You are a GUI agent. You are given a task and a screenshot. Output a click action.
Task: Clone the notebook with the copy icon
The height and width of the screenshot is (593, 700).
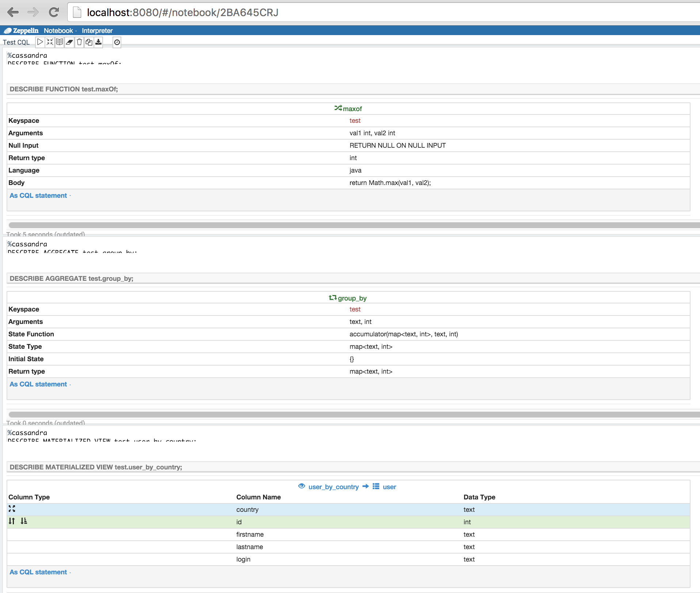(89, 42)
